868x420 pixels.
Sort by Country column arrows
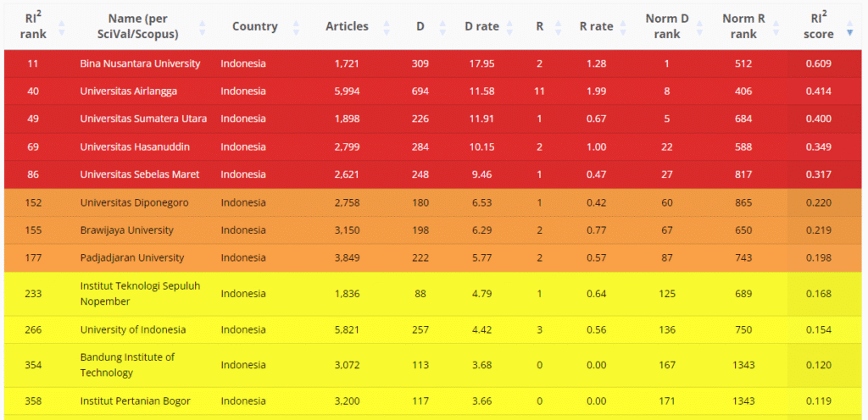coord(296,26)
